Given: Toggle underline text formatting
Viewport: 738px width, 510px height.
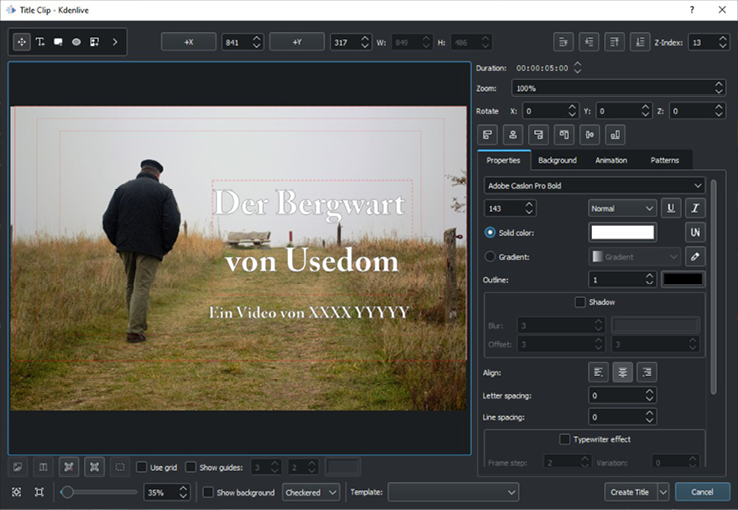Looking at the screenshot, I should [x=671, y=208].
